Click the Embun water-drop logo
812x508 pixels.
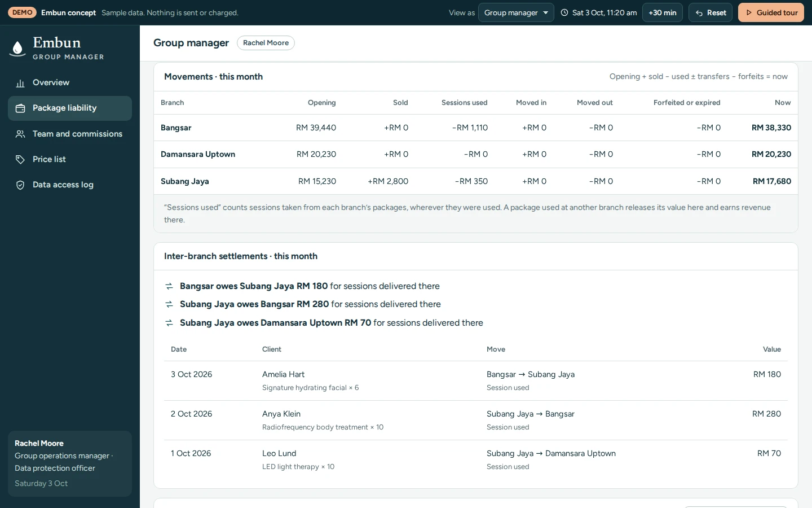point(17,49)
